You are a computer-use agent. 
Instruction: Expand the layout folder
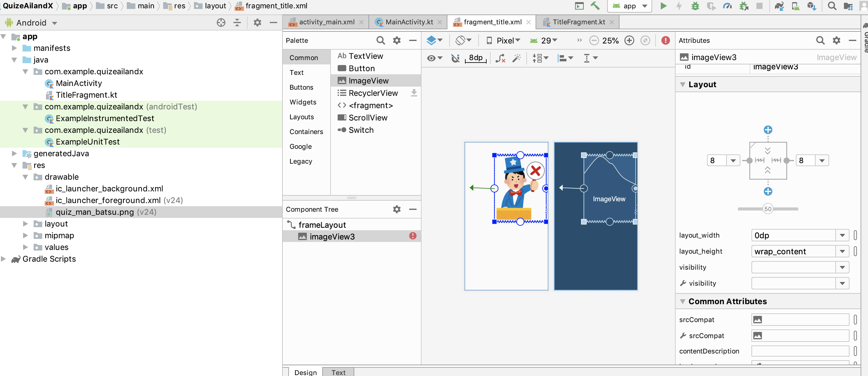25,224
